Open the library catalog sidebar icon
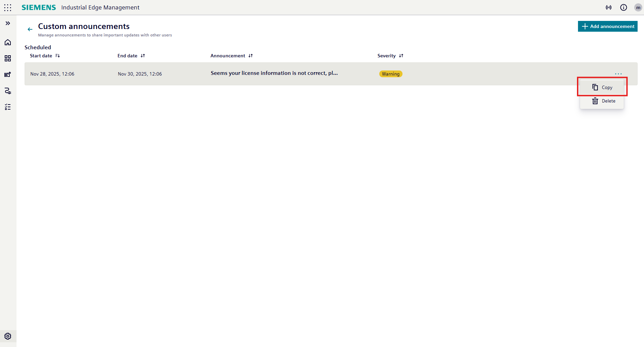Screen dimensions: 644x347 [x=8, y=75]
